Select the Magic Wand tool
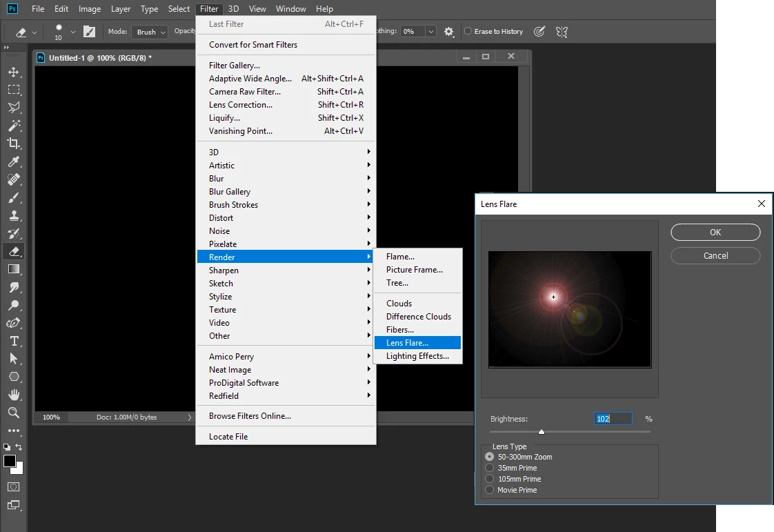This screenshot has width=774, height=532. 14,126
